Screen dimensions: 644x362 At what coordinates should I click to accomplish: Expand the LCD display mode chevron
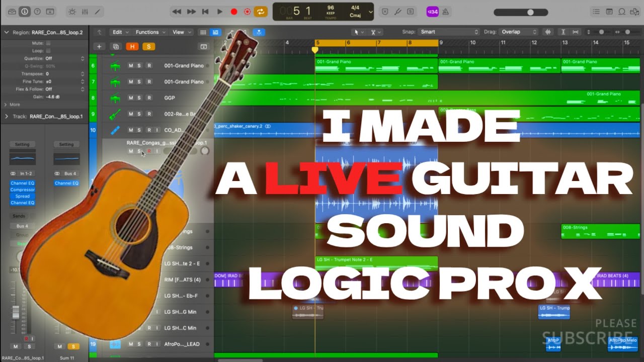point(371,11)
